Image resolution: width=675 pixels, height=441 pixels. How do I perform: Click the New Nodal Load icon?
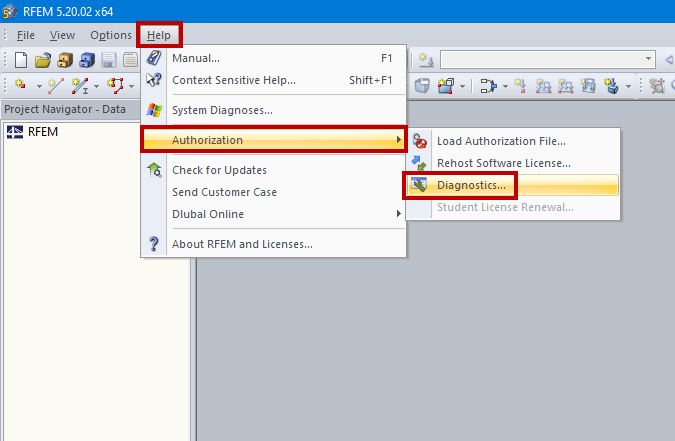(x=520, y=86)
